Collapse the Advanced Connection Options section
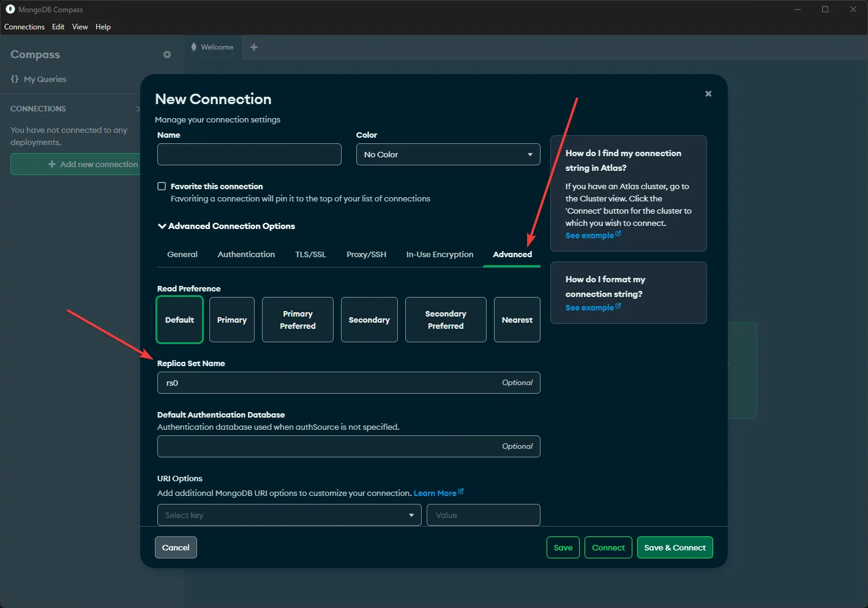868x608 pixels. 162,226
